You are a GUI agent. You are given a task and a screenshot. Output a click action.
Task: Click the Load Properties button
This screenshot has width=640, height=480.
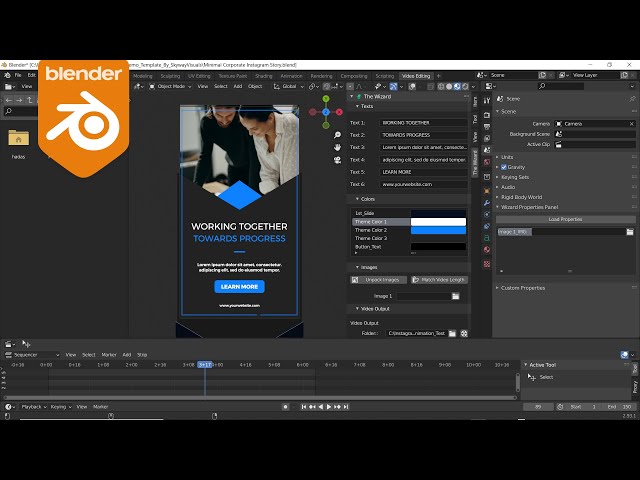click(565, 219)
